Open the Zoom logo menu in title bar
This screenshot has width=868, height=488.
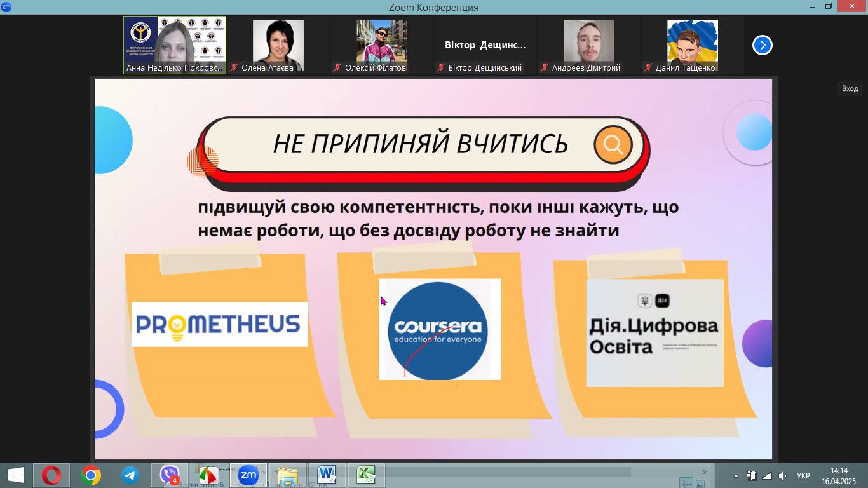[x=6, y=6]
